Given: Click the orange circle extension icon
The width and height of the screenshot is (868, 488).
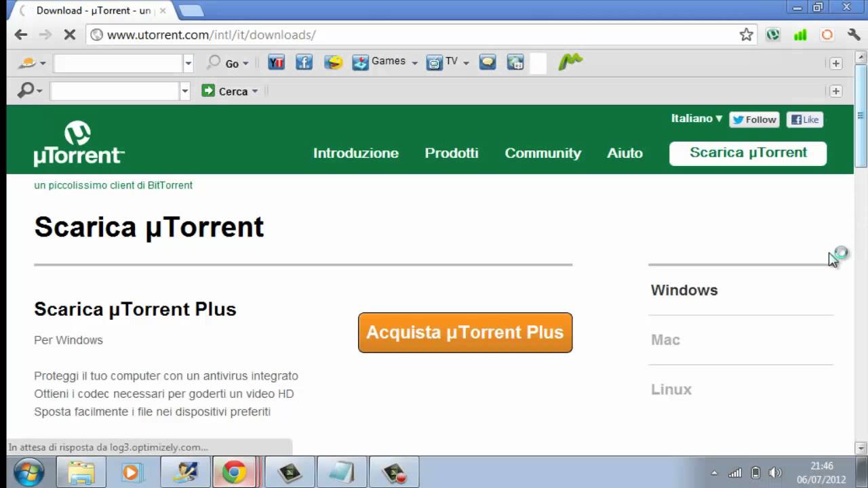Looking at the screenshot, I should tap(827, 35).
